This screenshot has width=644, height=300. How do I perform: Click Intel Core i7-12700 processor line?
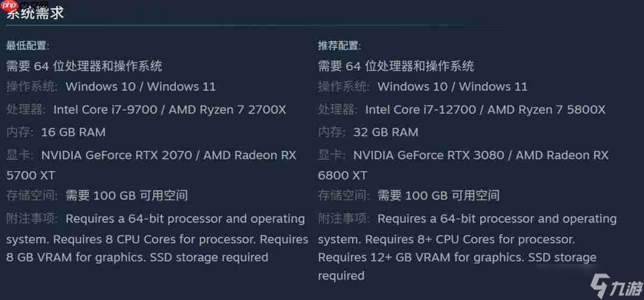point(485,110)
